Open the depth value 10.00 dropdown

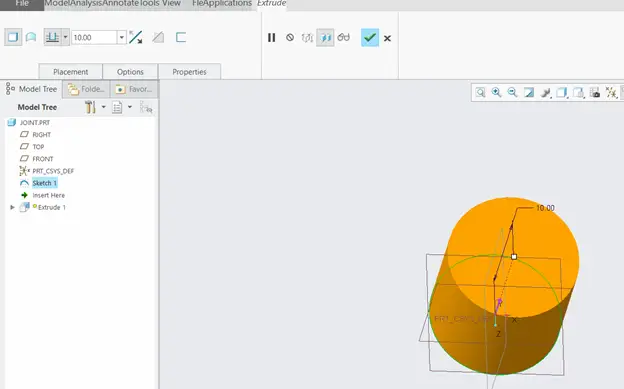click(x=122, y=37)
